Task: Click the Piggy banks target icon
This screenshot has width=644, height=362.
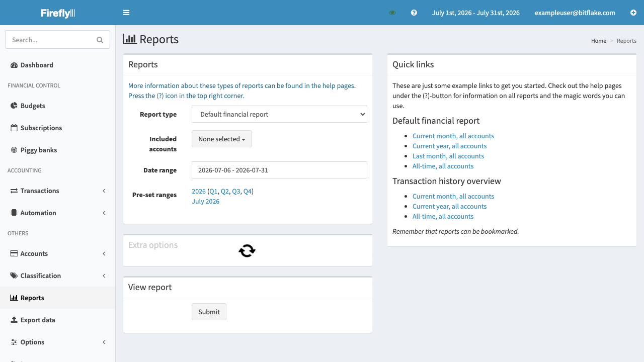Action: pyautogui.click(x=14, y=150)
